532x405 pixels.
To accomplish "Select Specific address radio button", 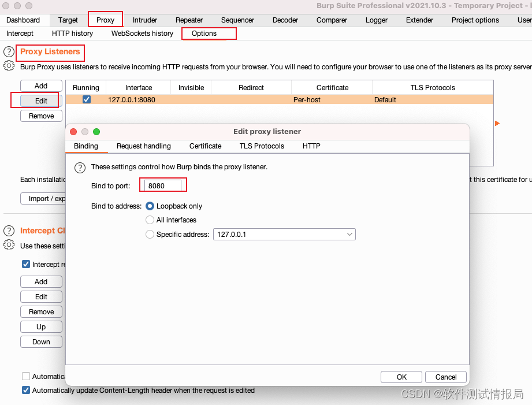I will 150,234.
